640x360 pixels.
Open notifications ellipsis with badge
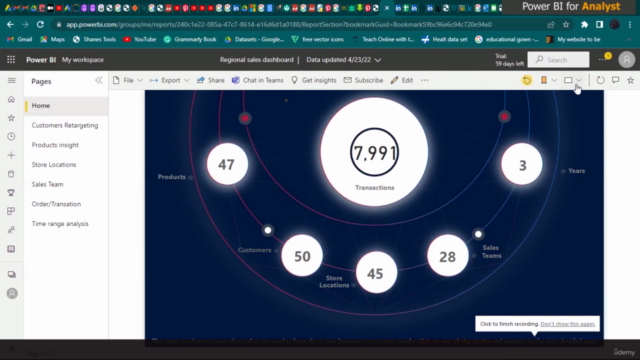tap(603, 59)
